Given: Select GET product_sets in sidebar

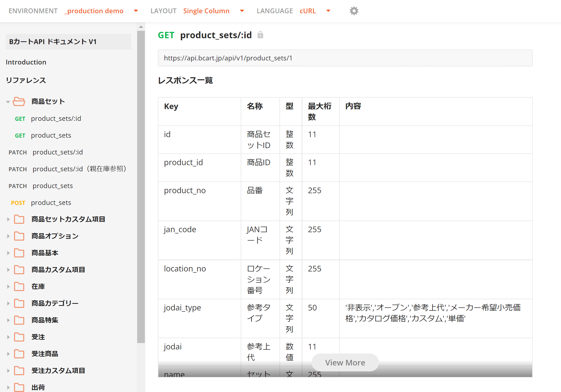Looking at the screenshot, I should pos(43,135).
